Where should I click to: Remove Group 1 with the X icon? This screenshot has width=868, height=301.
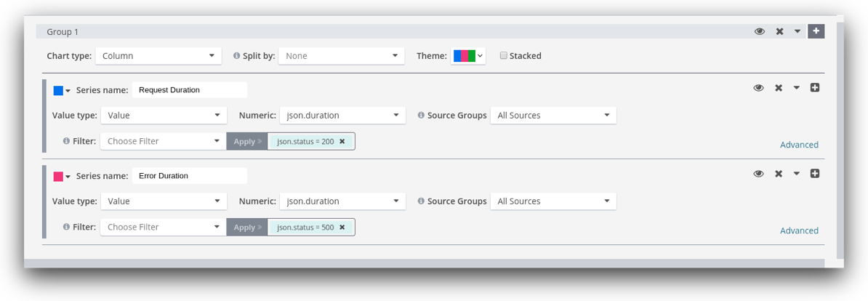779,31
